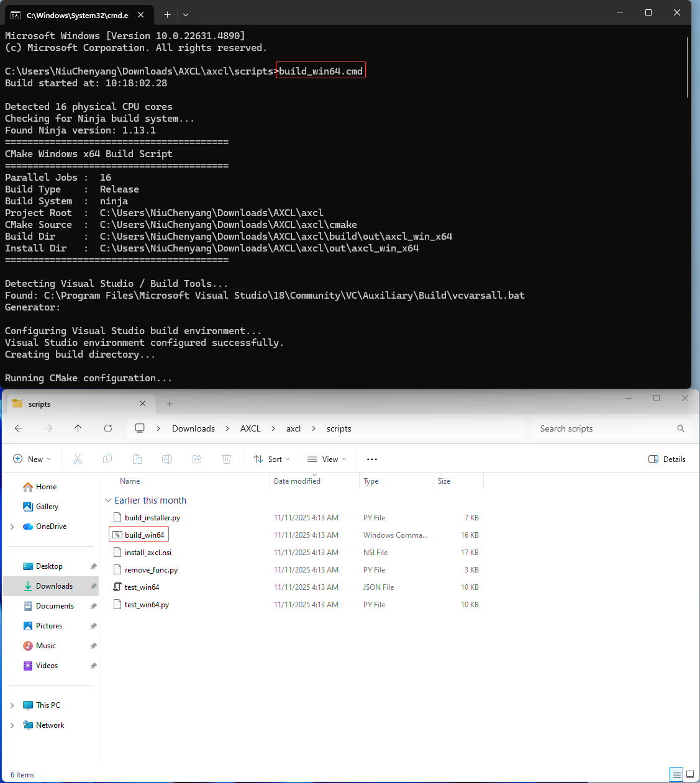Click the Share icon in toolbar

(197, 459)
